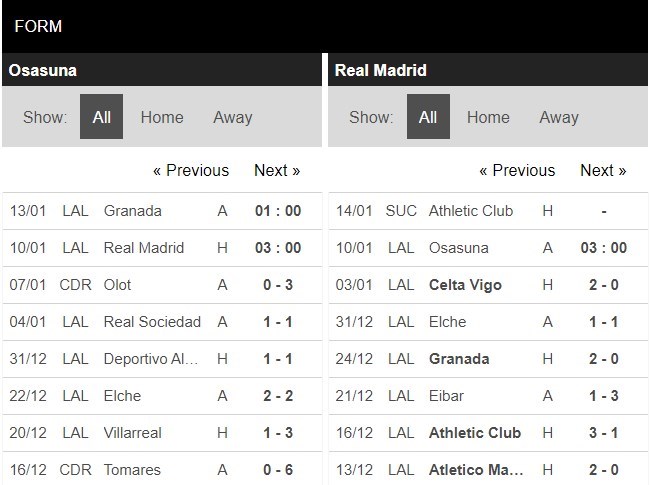Select Athletic Club SUC match on 14/01
The height and width of the screenshot is (485, 650).
click(x=488, y=211)
